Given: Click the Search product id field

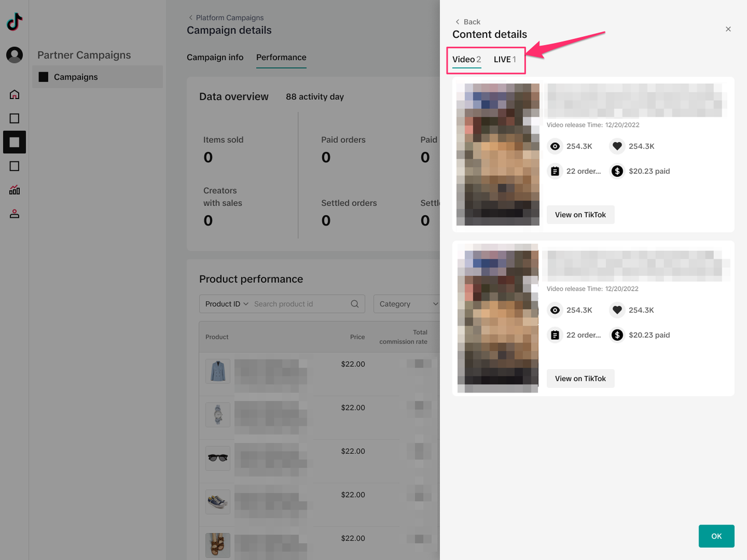Looking at the screenshot, I should [299, 304].
